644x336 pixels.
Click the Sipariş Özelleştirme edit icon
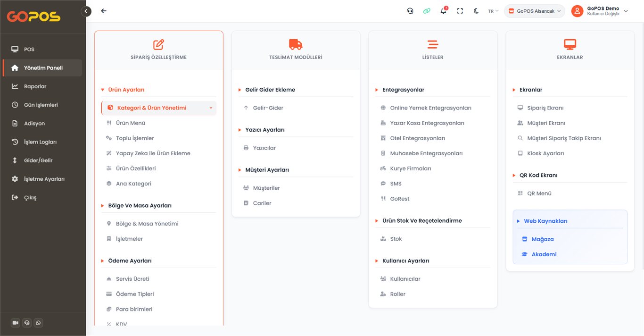click(158, 44)
